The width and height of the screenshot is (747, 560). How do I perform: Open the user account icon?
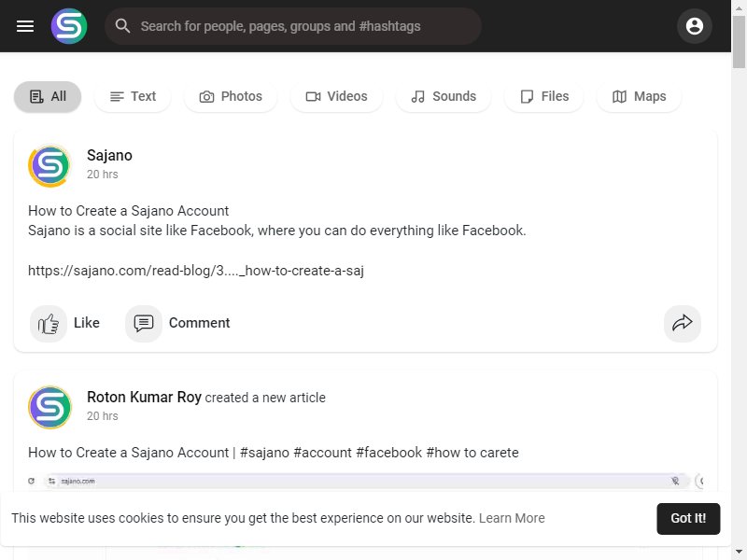point(694,26)
